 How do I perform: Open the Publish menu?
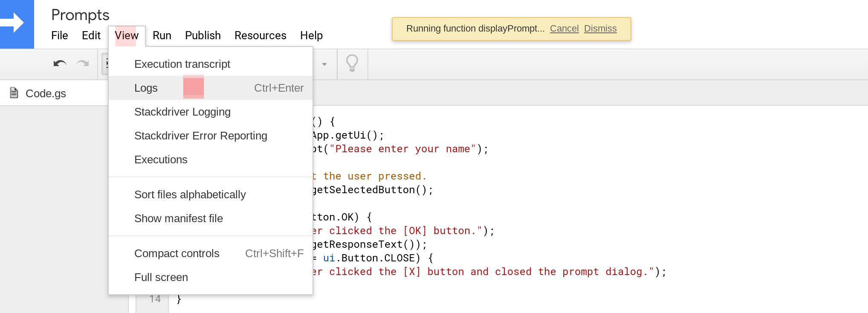tap(203, 35)
